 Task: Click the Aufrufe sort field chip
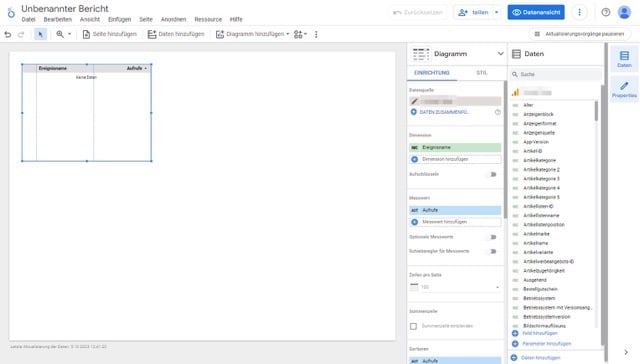point(455,361)
